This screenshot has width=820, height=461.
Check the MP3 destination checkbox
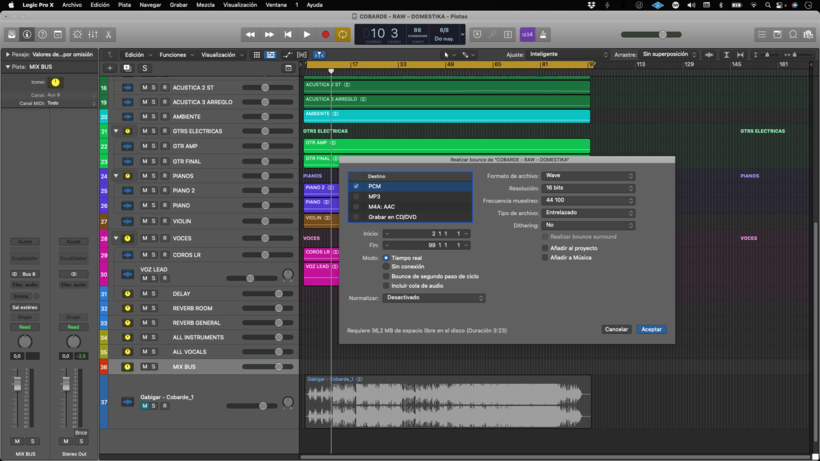[356, 197]
